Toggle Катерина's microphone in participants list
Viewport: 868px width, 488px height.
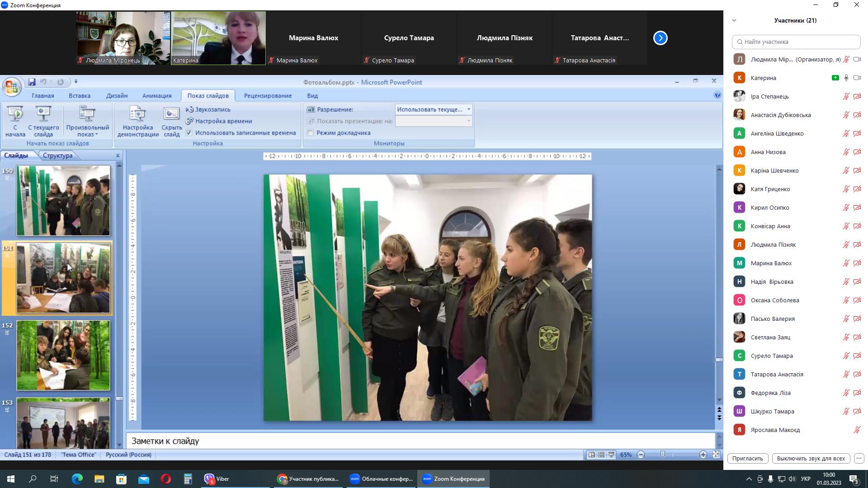[x=846, y=78]
